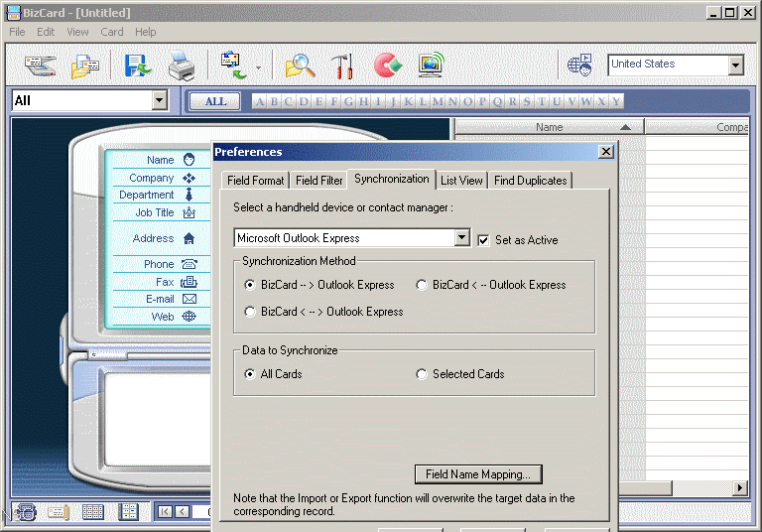The width and height of the screenshot is (762, 532).
Task: Click the monitor icon in toolbar
Action: pos(431,66)
